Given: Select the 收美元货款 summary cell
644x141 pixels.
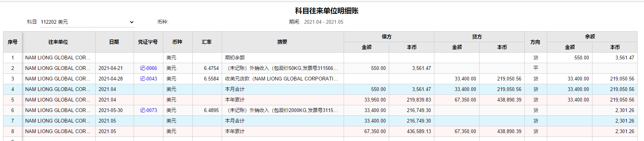Looking at the screenshot, I should [x=283, y=79].
